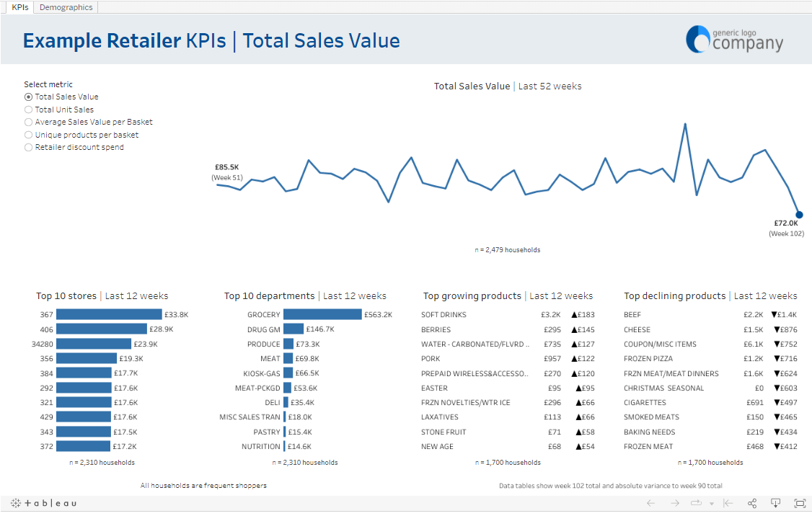Click the DELI department label

tap(273, 403)
